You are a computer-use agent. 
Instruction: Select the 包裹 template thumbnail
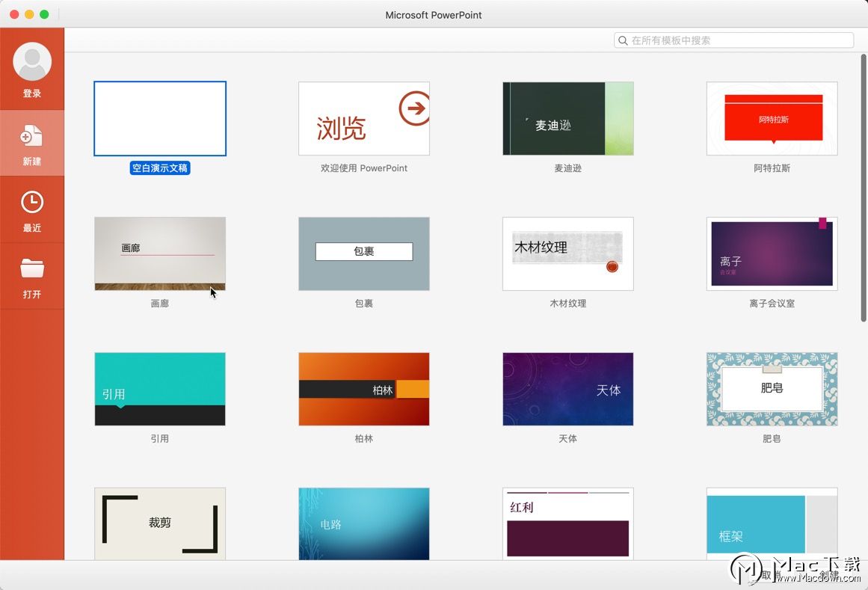click(x=363, y=253)
